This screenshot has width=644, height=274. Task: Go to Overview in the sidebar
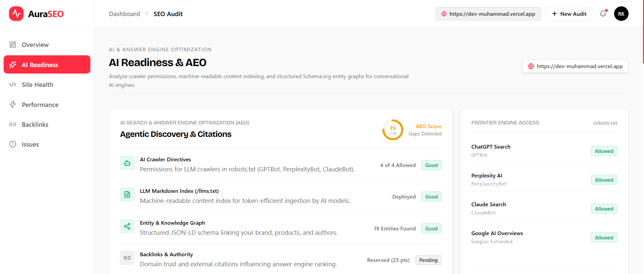[47, 45]
